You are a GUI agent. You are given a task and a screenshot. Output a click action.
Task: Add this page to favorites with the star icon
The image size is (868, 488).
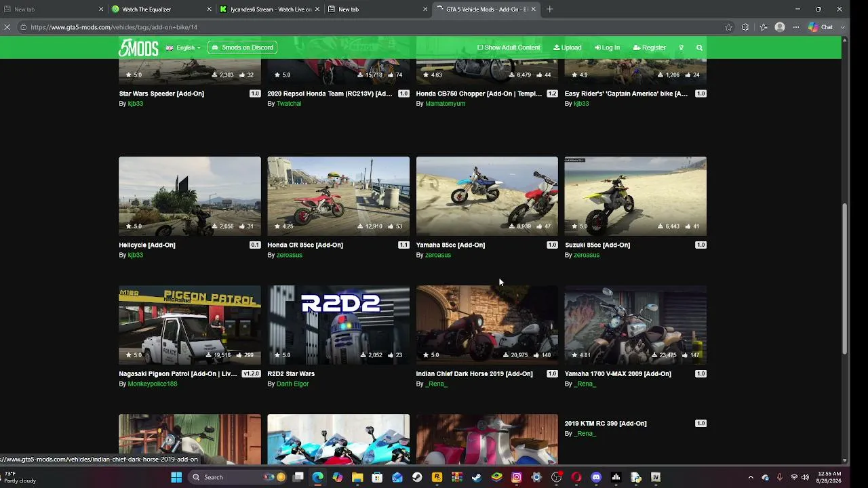(x=729, y=27)
